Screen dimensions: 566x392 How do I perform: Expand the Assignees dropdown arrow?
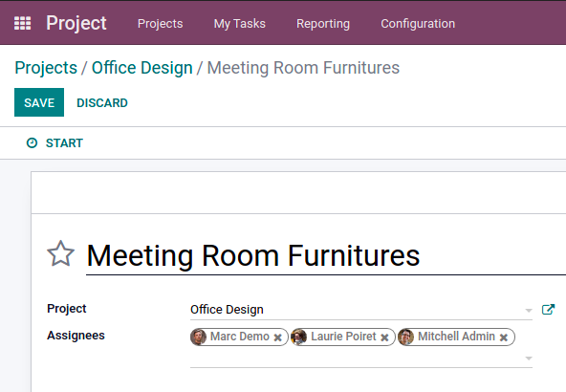(x=529, y=359)
